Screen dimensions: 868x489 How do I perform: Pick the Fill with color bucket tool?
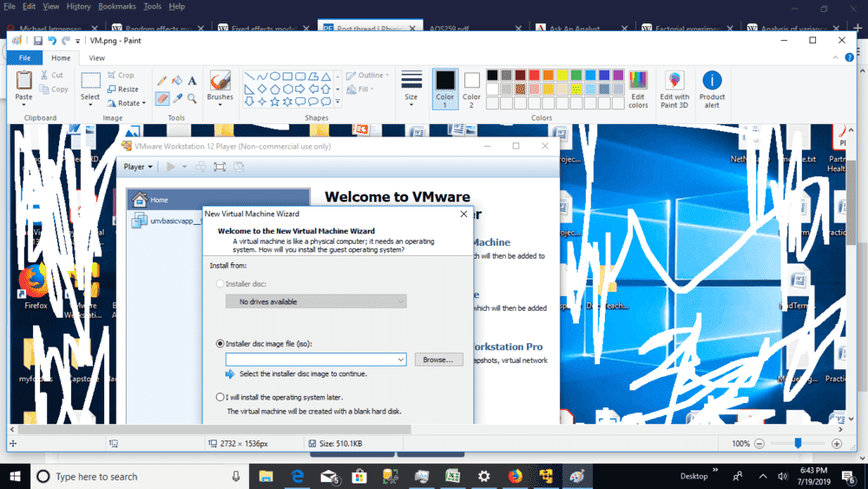tap(177, 81)
